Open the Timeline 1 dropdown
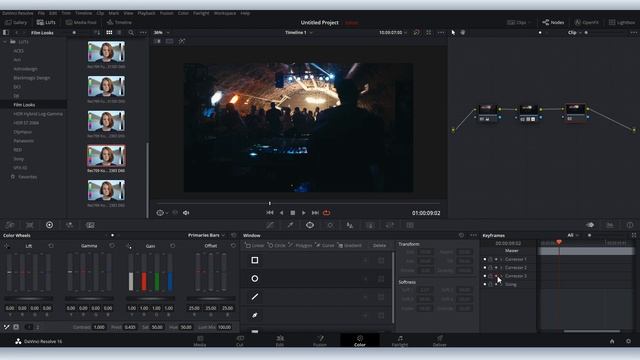 click(x=299, y=32)
